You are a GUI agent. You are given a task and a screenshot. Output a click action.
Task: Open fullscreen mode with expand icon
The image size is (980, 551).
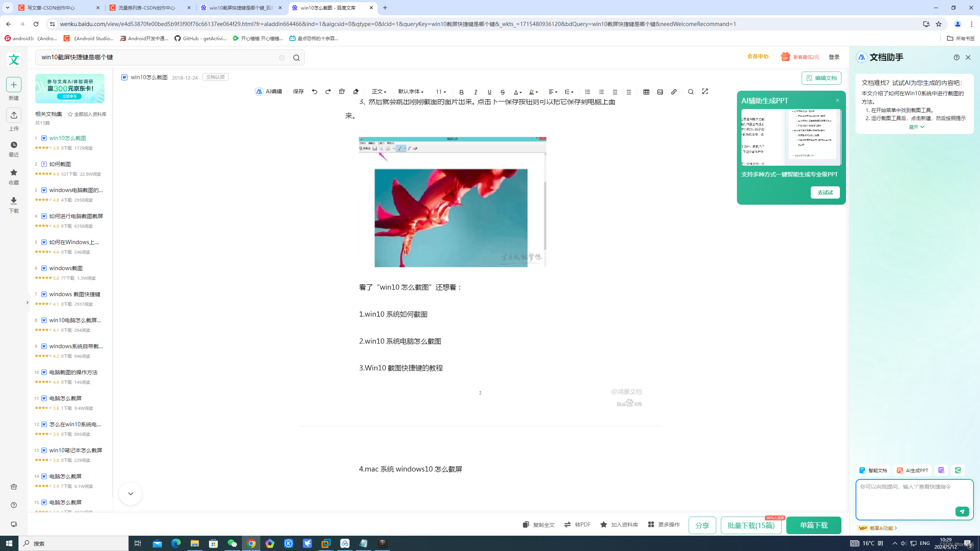pos(705,91)
